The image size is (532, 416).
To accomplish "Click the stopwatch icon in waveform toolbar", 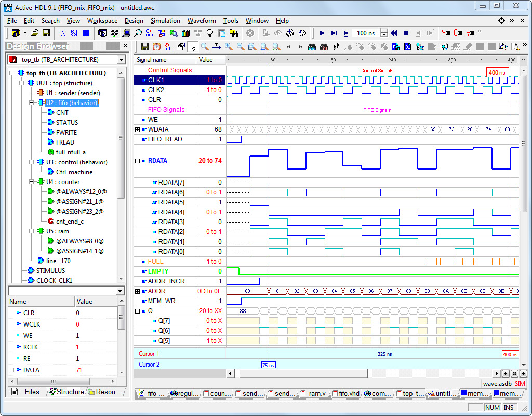I will (156, 47).
